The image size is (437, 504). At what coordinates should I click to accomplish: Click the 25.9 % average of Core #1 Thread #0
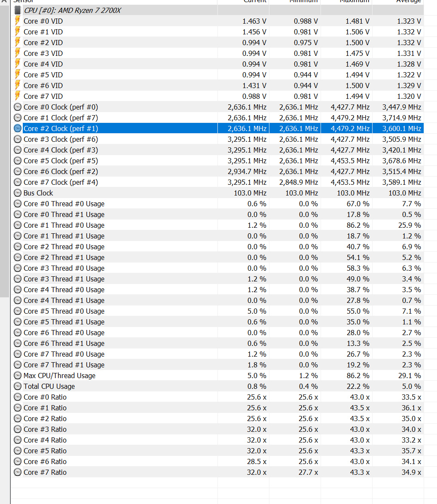[409, 225]
